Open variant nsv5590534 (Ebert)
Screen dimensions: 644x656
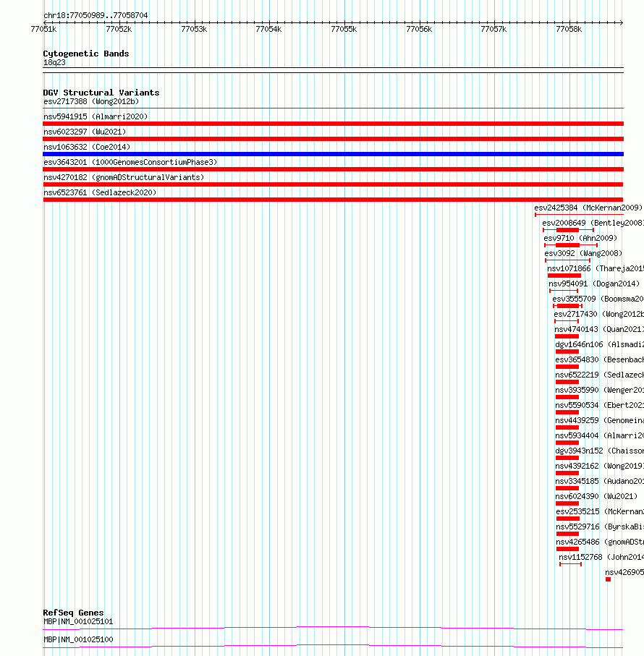tap(600, 406)
